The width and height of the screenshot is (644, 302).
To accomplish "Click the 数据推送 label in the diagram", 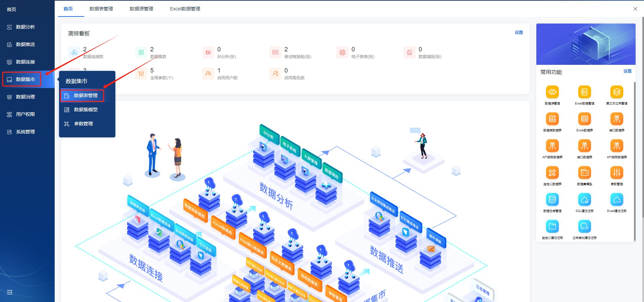I will 387,260.
